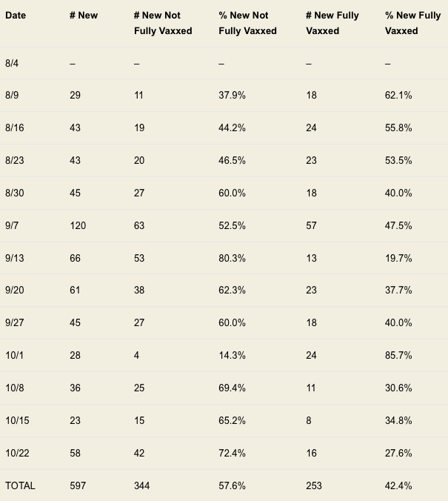Click the 14.3% cell in the 10/1 row
448x501 pixels.
click(x=232, y=356)
